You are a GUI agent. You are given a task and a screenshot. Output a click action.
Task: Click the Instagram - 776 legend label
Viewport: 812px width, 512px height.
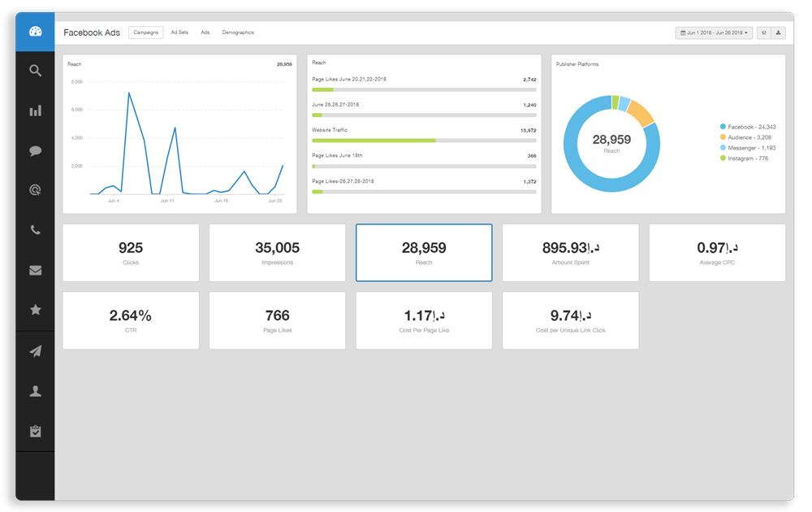(x=748, y=158)
